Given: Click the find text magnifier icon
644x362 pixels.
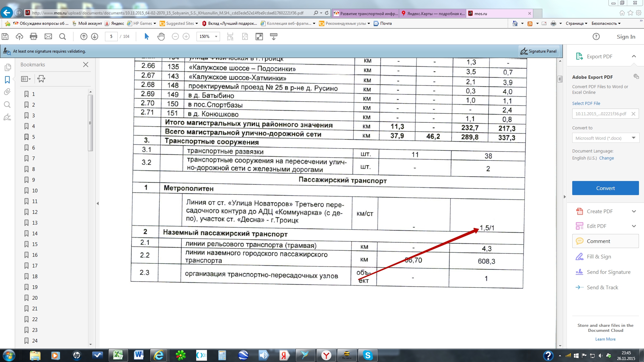Looking at the screenshot, I should coord(62,37).
